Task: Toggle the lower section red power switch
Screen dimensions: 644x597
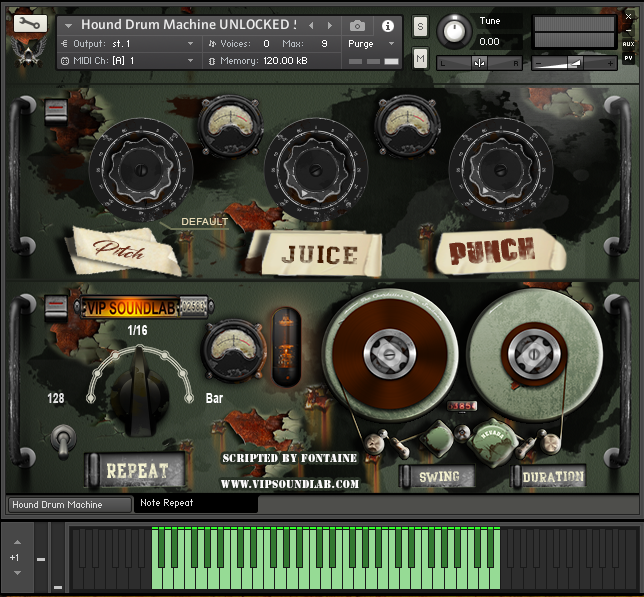Action: [56, 307]
